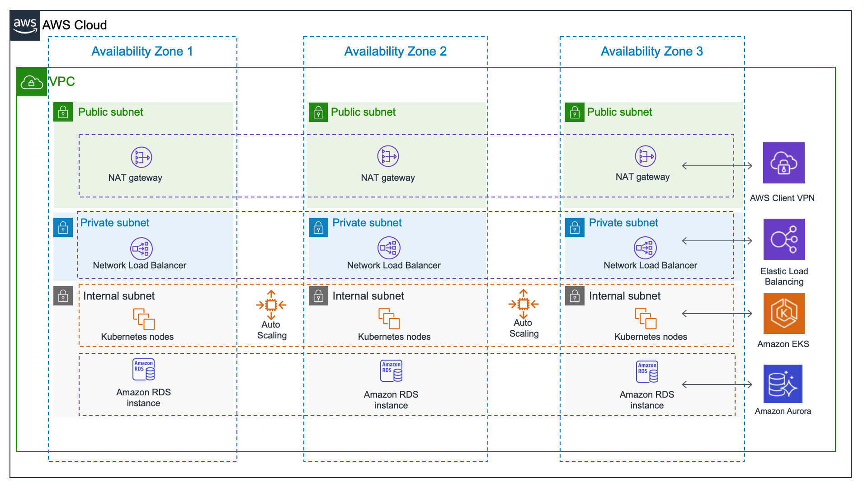Click 'Amazon RDS instance' label in Zone 3
Screen dimensions: 868x488
click(647, 400)
